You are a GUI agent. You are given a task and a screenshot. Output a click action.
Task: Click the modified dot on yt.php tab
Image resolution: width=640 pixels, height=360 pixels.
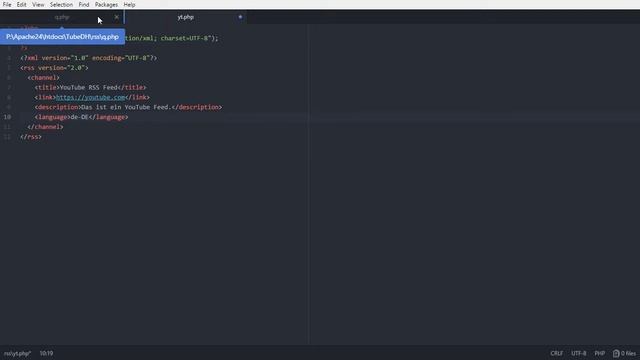coord(240,17)
